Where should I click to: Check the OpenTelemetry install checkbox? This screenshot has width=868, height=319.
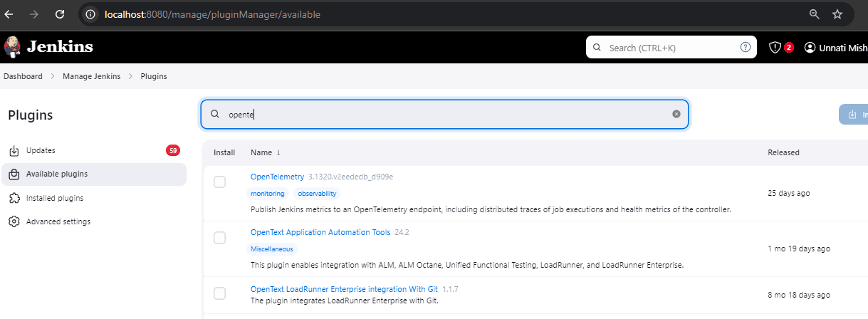click(x=220, y=182)
